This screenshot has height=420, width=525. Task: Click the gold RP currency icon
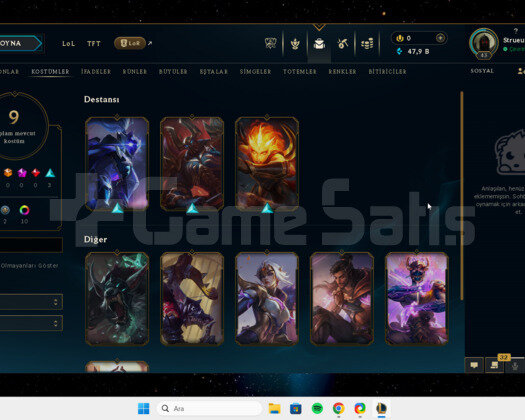(x=400, y=38)
